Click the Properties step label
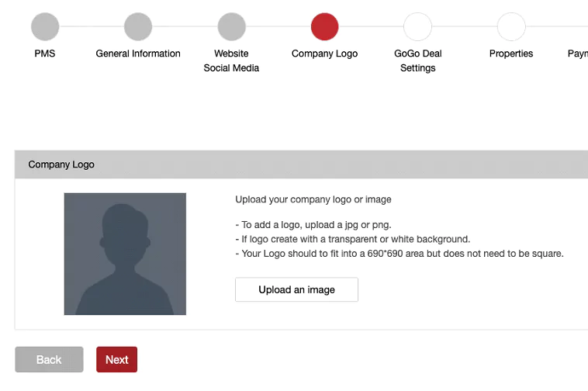 point(511,54)
